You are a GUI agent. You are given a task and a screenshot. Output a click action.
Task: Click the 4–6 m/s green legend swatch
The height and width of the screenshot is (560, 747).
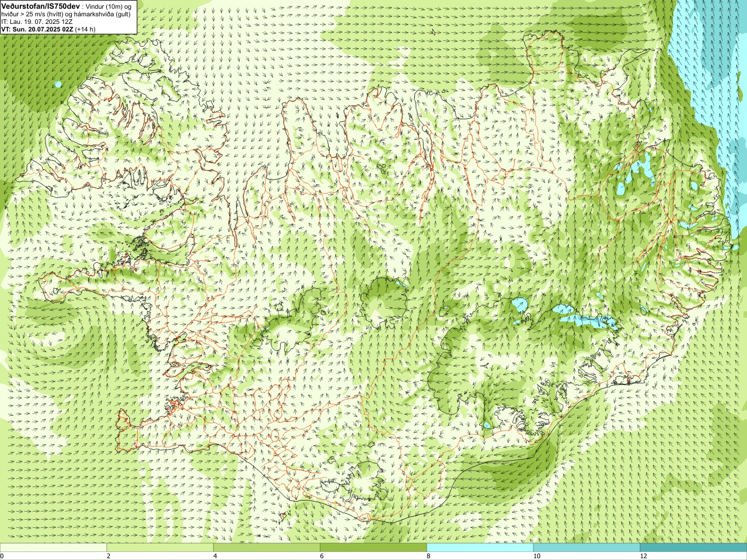point(267,548)
